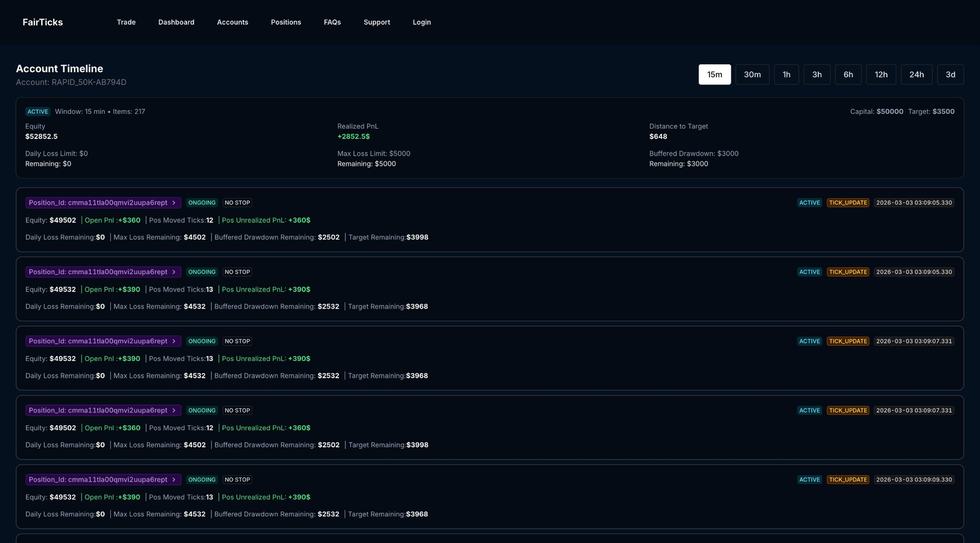Image resolution: width=980 pixels, height=543 pixels.
Task: Open the FAQs nav link
Action: (333, 22)
